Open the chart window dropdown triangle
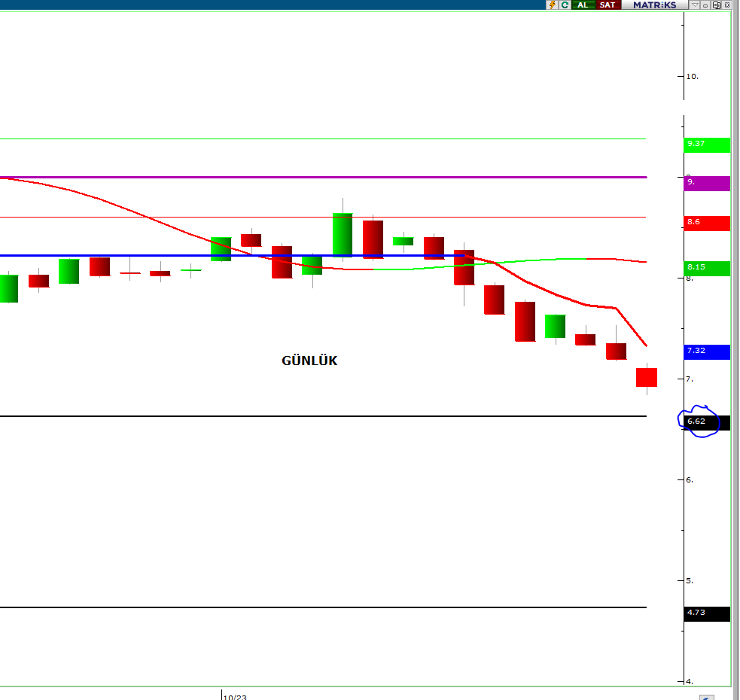The height and width of the screenshot is (700, 740). pyautogui.click(x=695, y=5)
